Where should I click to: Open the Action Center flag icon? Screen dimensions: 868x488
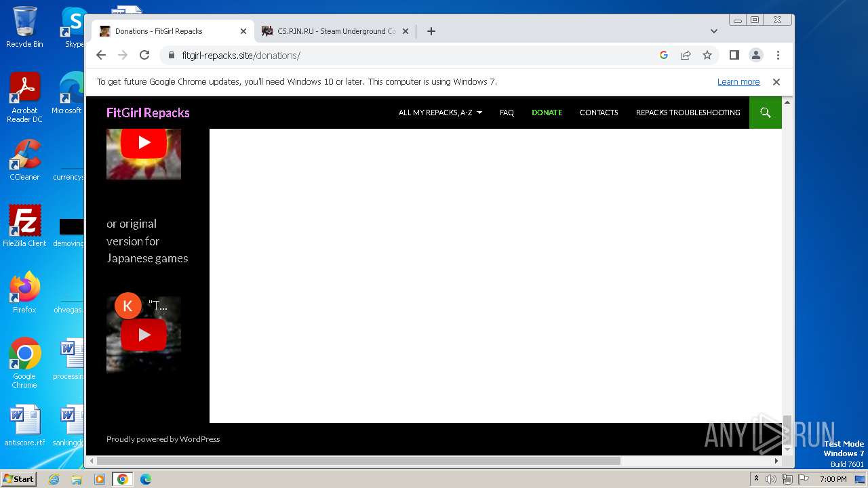pyautogui.click(x=804, y=479)
